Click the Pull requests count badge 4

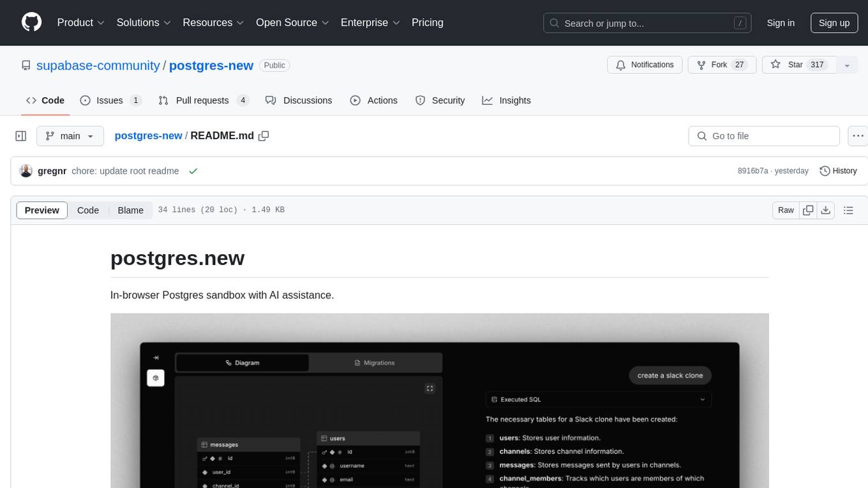click(x=243, y=100)
